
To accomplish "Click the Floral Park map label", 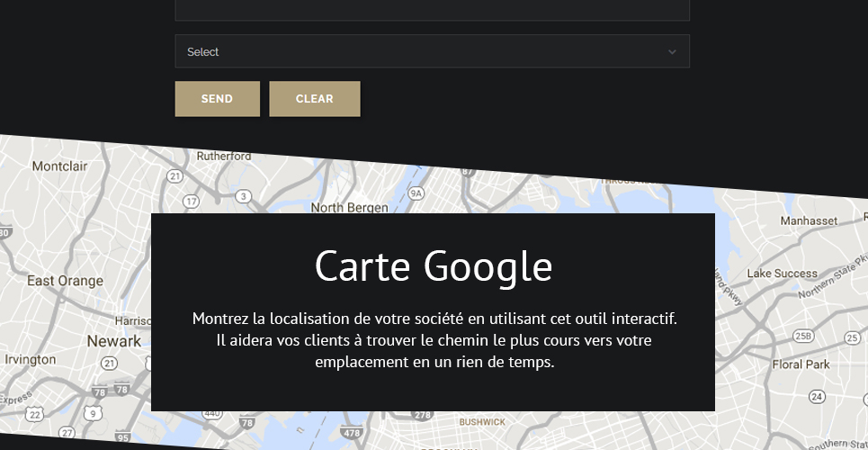I will point(801,364).
